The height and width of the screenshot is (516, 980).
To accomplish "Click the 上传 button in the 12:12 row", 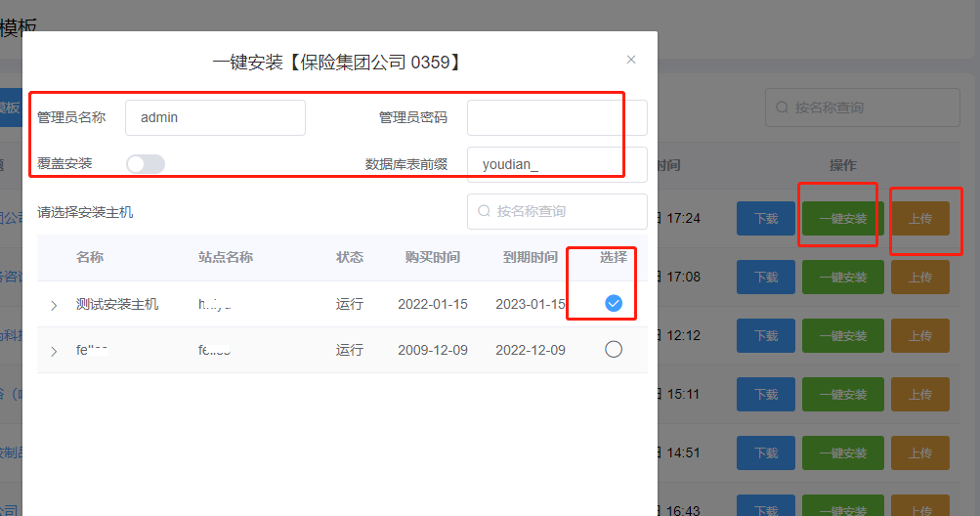I will coord(919,336).
